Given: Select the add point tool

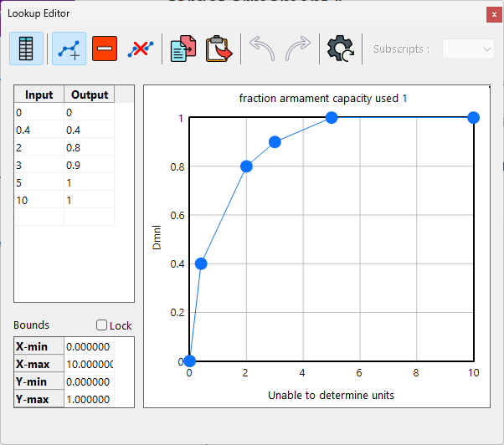Looking at the screenshot, I should click(x=69, y=49).
